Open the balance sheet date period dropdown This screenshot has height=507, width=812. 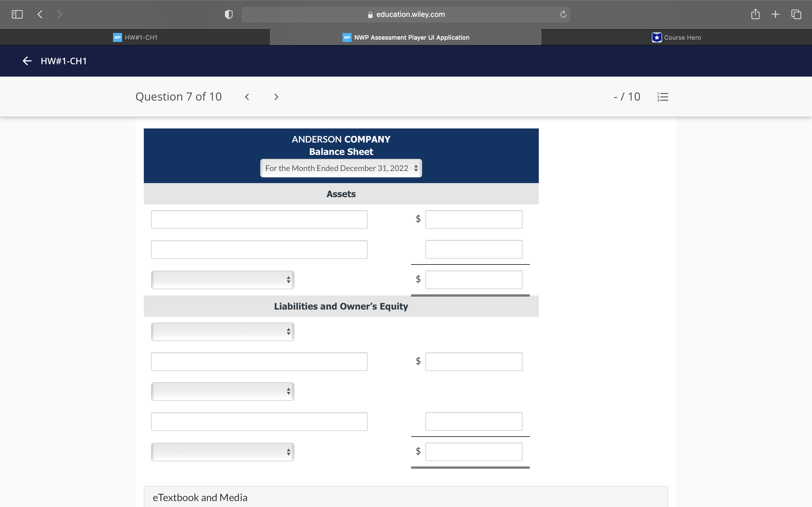[341, 168]
